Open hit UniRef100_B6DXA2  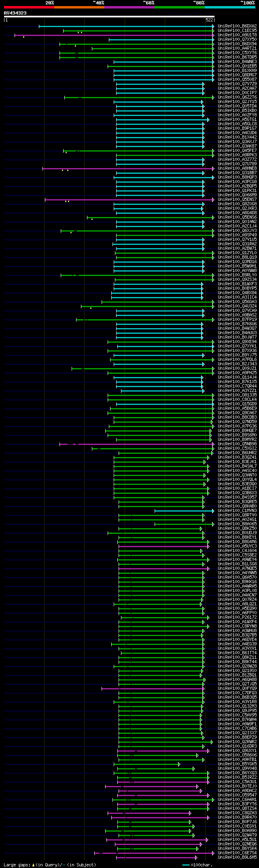(x=237, y=26)
